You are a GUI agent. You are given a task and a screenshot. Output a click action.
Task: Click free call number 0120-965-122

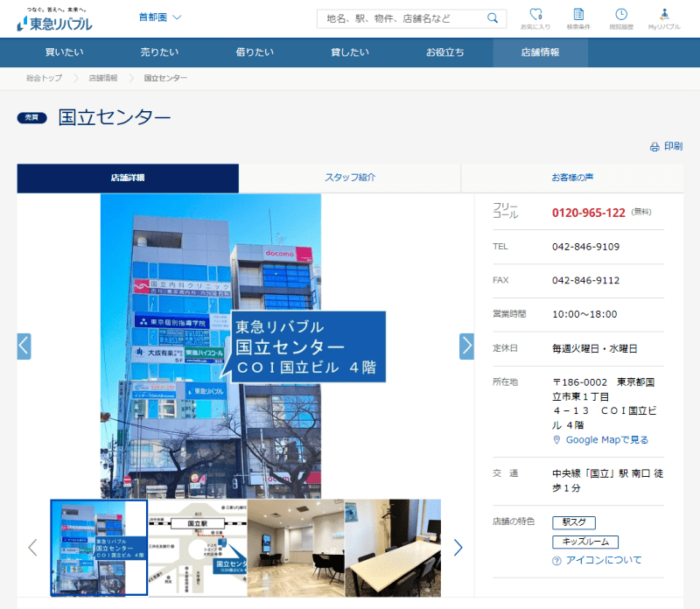click(588, 213)
